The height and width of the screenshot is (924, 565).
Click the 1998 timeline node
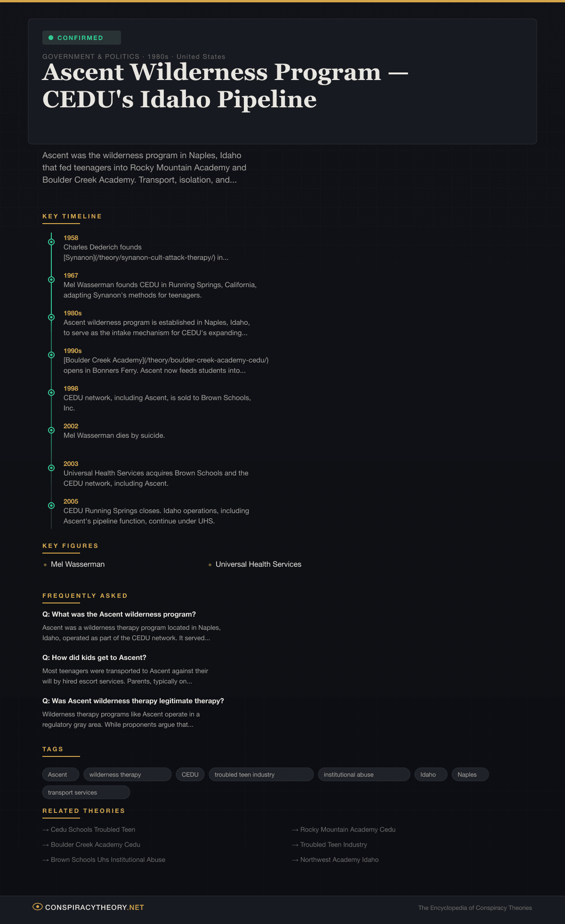coord(51,393)
